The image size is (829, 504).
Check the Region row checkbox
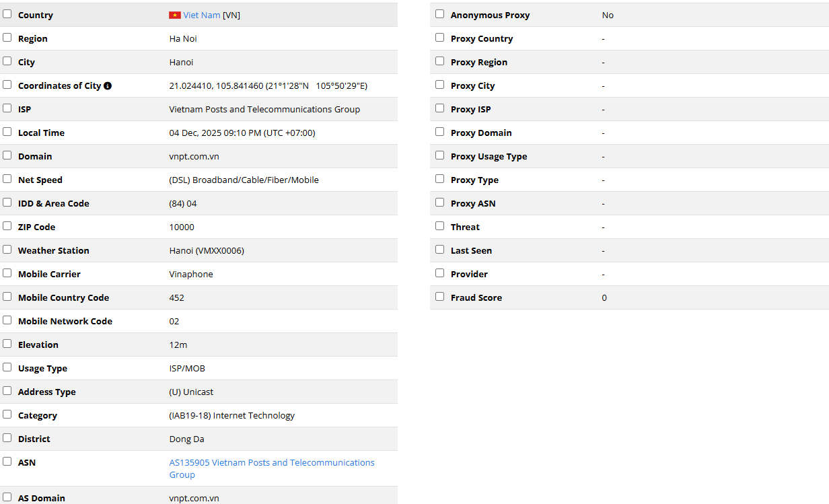pos(7,38)
